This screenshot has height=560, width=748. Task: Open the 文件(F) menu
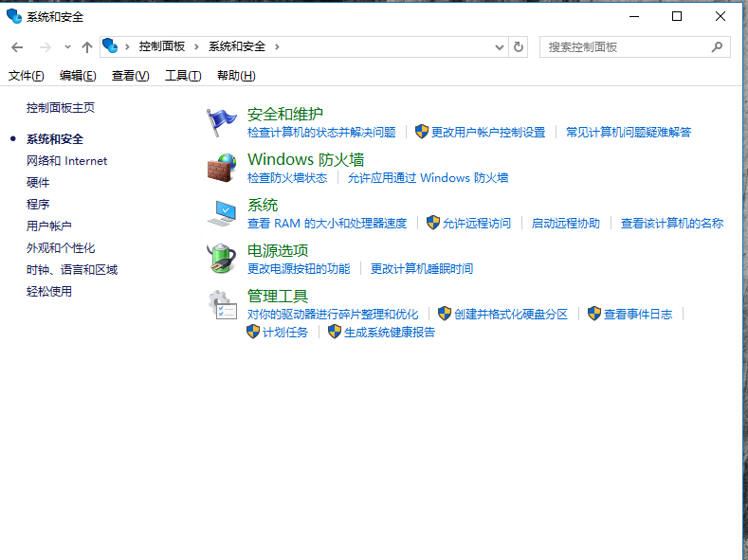coord(27,75)
